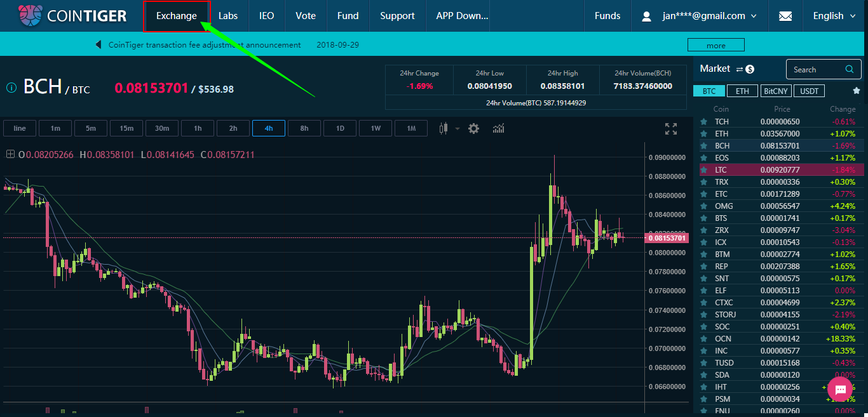Select the REP row in market list
The height and width of the screenshot is (417, 868).
pyautogui.click(x=782, y=267)
